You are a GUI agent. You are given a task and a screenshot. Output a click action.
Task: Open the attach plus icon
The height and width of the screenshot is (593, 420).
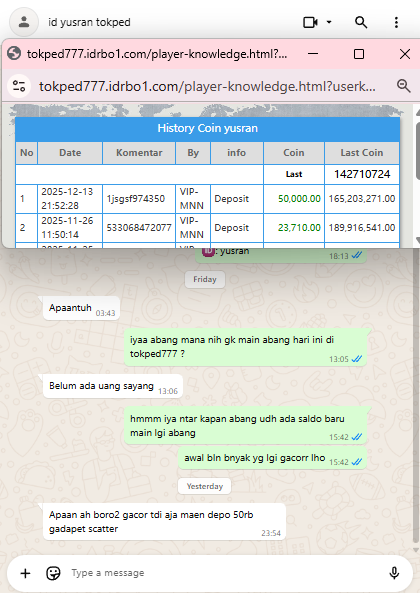pyautogui.click(x=25, y=573)
